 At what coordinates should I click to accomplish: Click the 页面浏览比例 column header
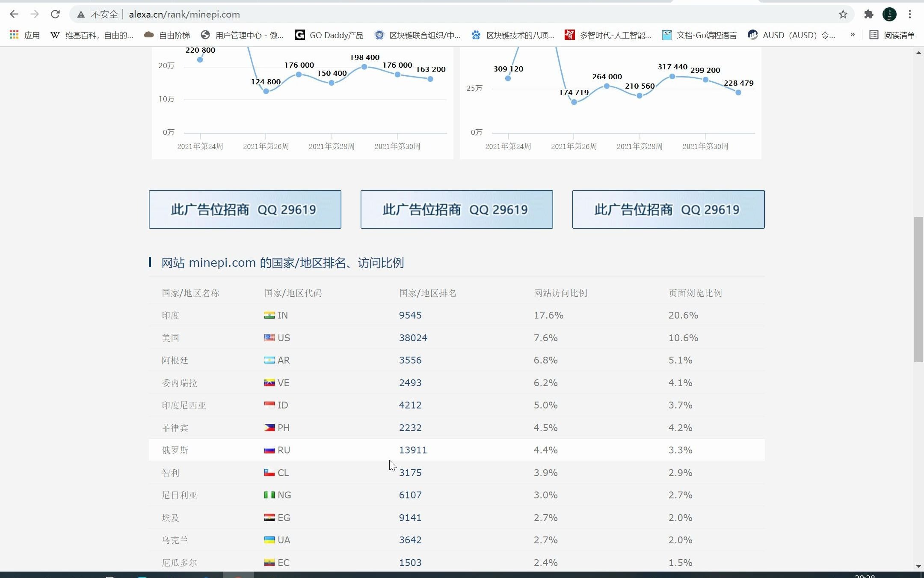point(695,293)
